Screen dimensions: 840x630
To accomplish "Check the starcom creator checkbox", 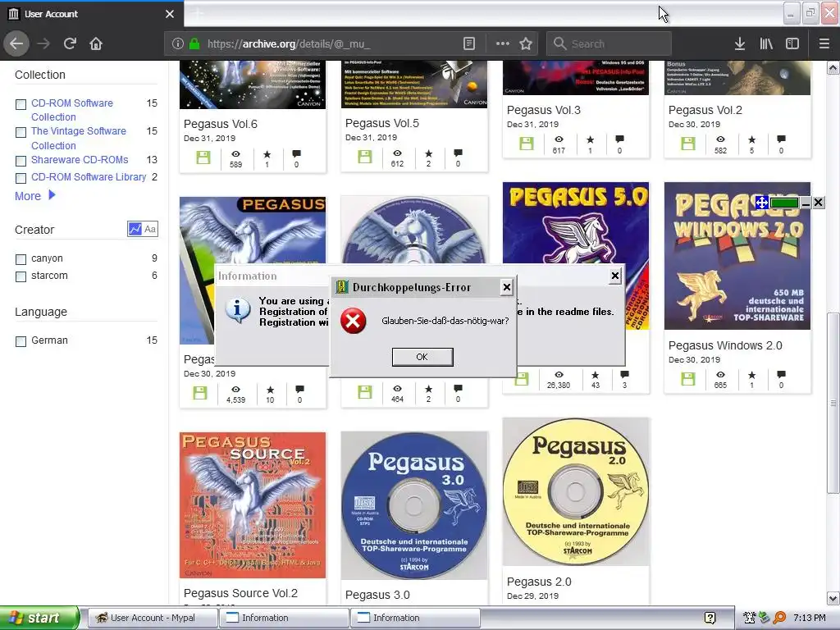I will 21,276.
